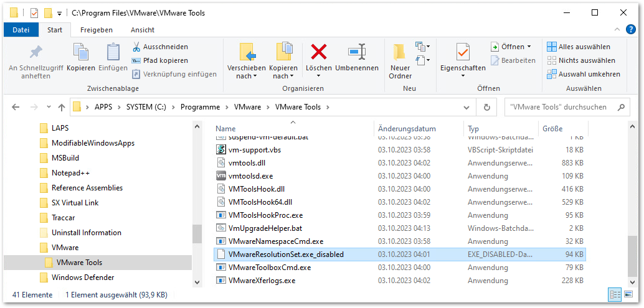Open the recent locations dropdown arrow

(49, 107)
